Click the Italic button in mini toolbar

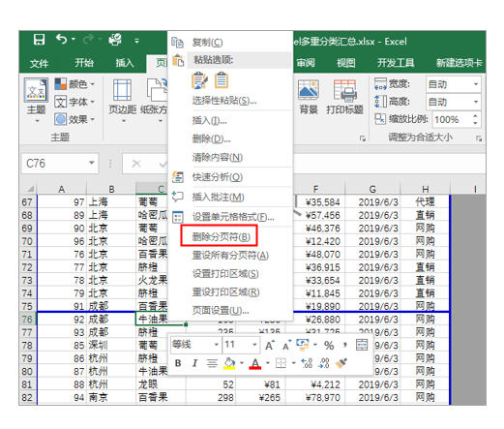coord(194,363)
